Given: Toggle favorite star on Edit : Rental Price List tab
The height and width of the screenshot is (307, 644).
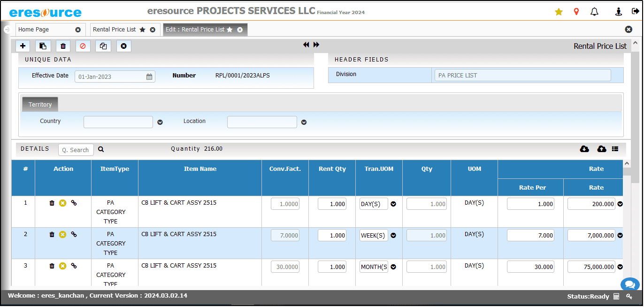Looking at the screenshot, I should pyautogui.click(x=230, y=30).
